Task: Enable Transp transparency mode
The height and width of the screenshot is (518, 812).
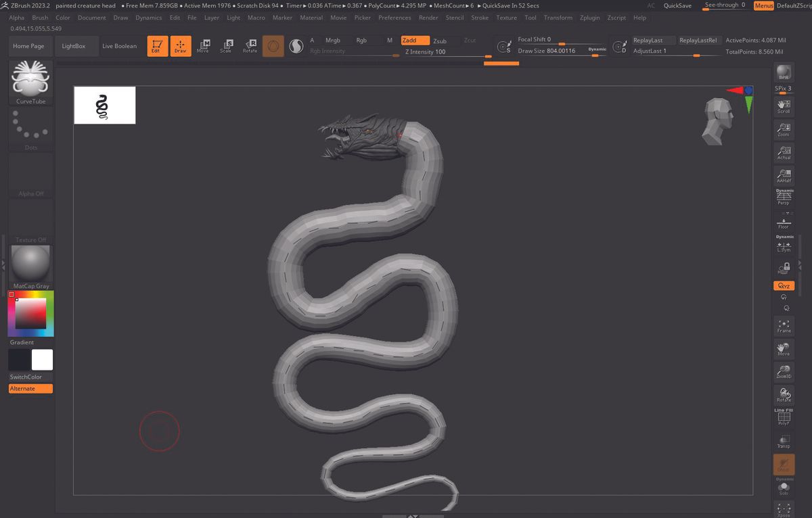Action: (783, 440)
